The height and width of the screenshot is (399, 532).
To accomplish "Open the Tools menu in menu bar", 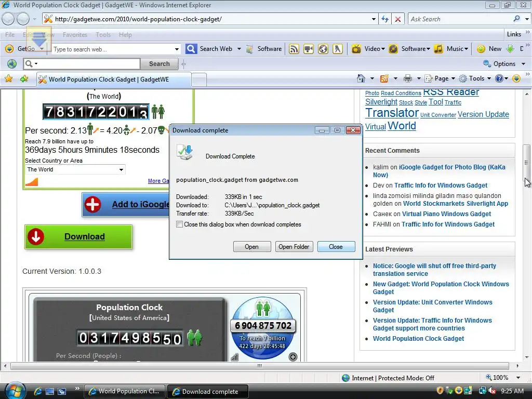I will [x=103, y=35].
